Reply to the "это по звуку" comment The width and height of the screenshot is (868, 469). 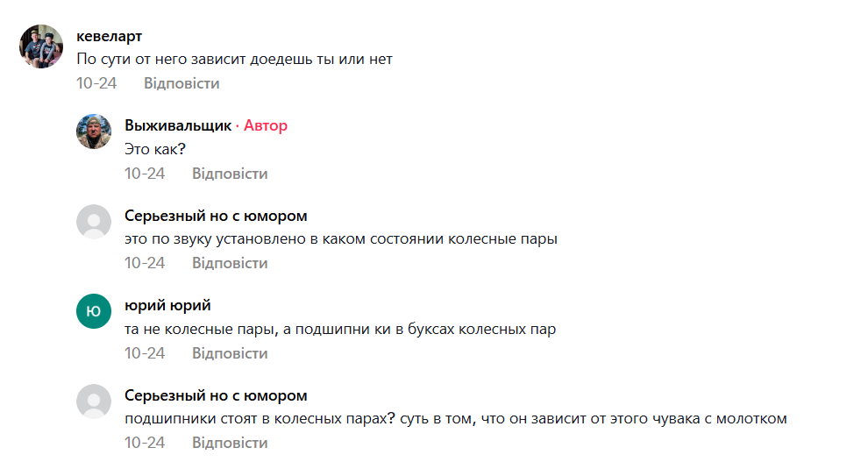pos(230,263)
